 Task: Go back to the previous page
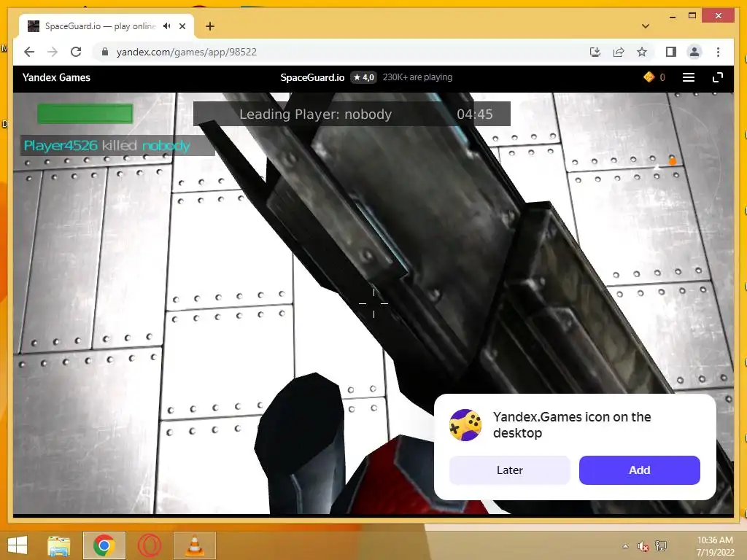(x=29, y=52)
